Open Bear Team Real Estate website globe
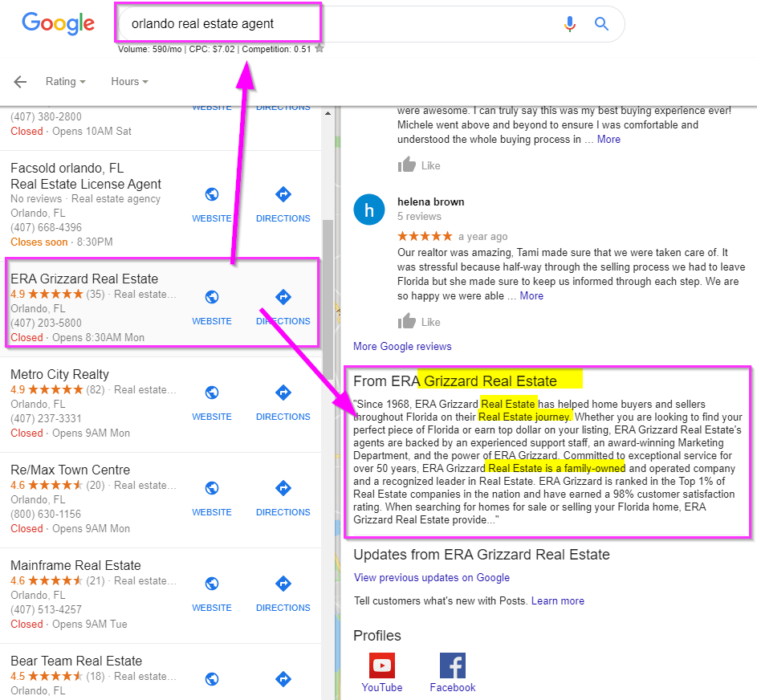The image size is (757, 700). click(x=212, y=679)
